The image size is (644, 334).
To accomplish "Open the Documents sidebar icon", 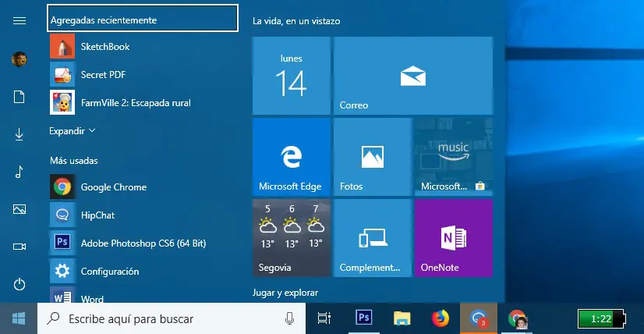I will [19, 97].
